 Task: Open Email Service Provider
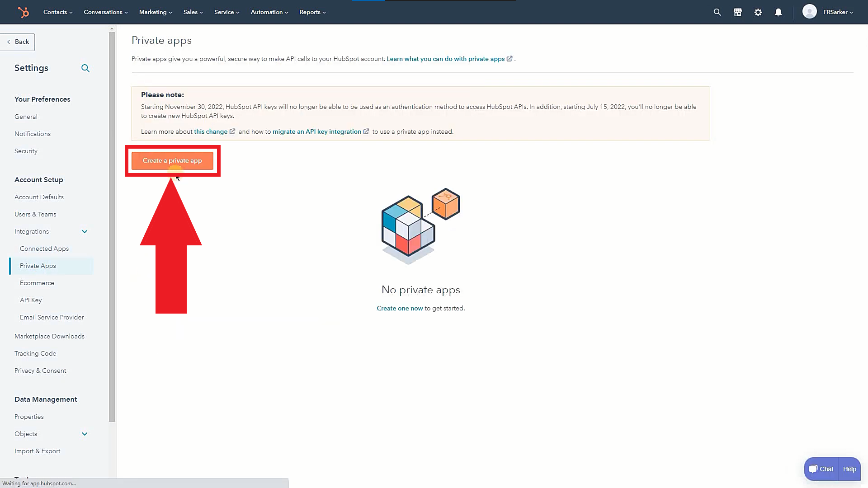point(52,317)
